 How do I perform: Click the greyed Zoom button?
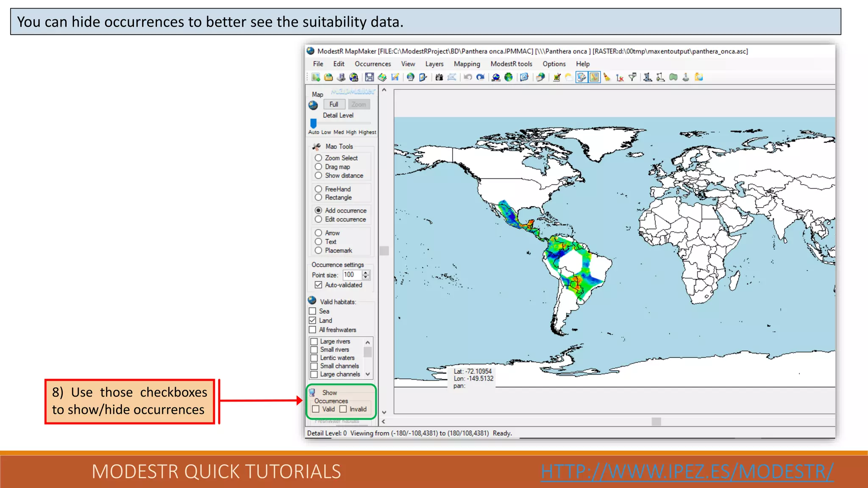[x=359, y=104]
